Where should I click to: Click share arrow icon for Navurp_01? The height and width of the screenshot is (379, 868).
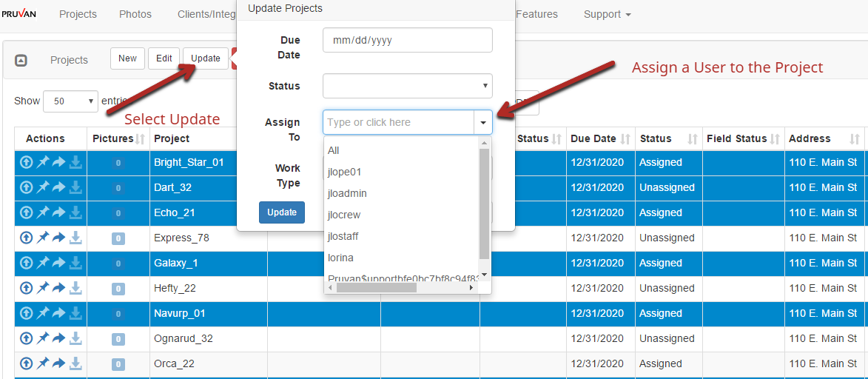coord(58,313)
